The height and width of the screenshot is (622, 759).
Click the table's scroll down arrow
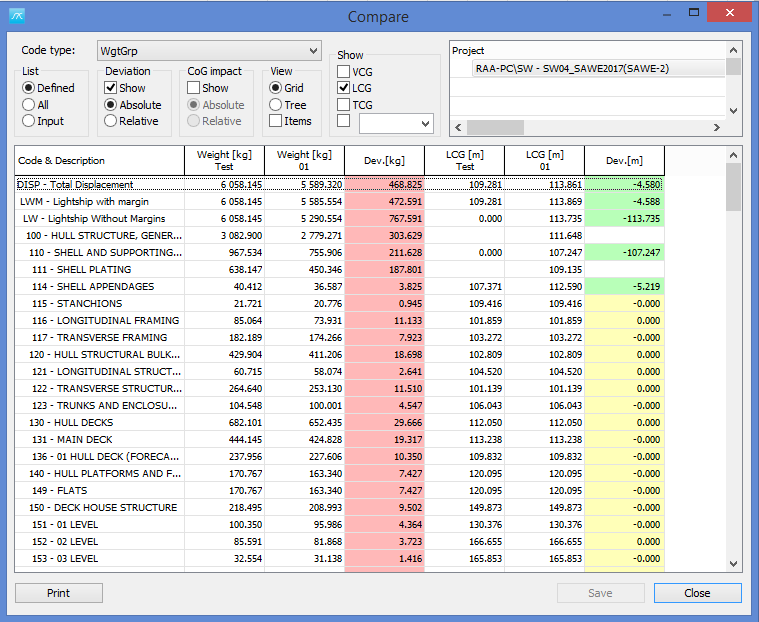733,564
